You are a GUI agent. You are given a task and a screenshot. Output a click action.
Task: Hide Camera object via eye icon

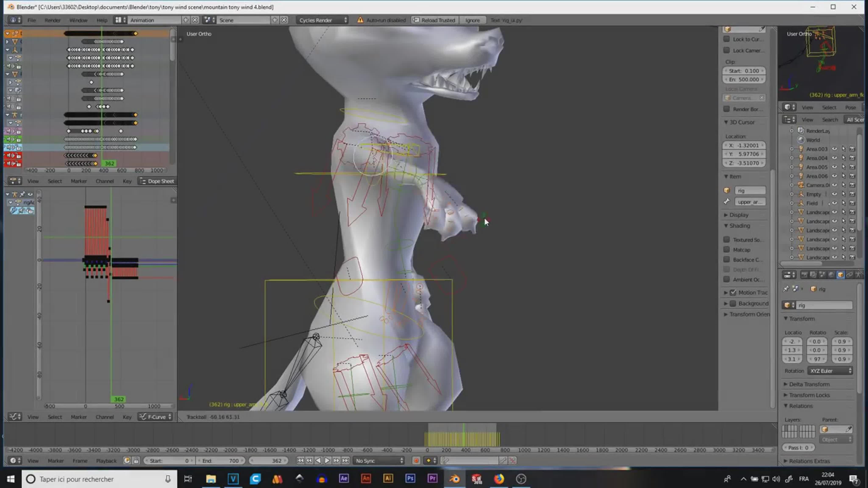click(x=834, y=185)
